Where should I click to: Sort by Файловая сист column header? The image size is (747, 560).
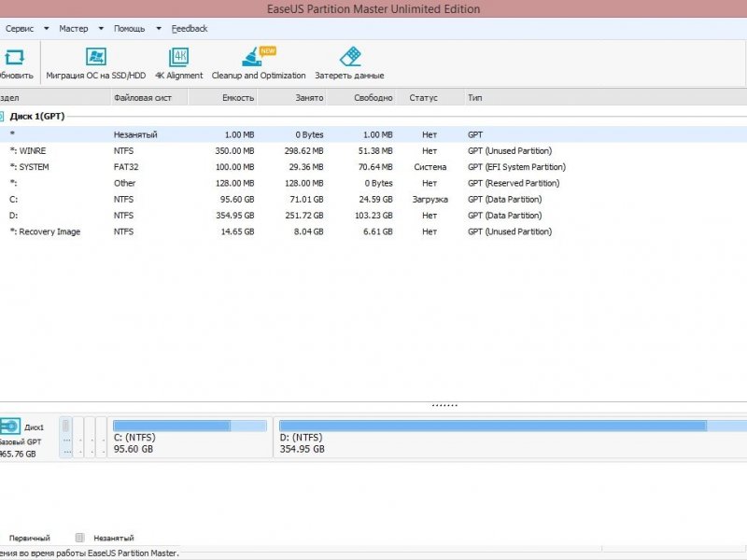click(x=149, y=98)
